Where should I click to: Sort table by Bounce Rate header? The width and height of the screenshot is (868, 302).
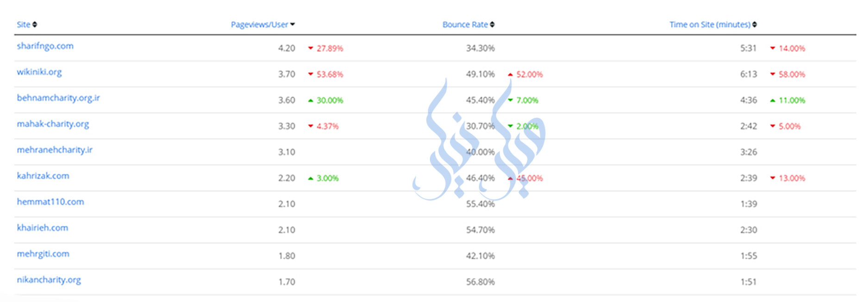465,25
